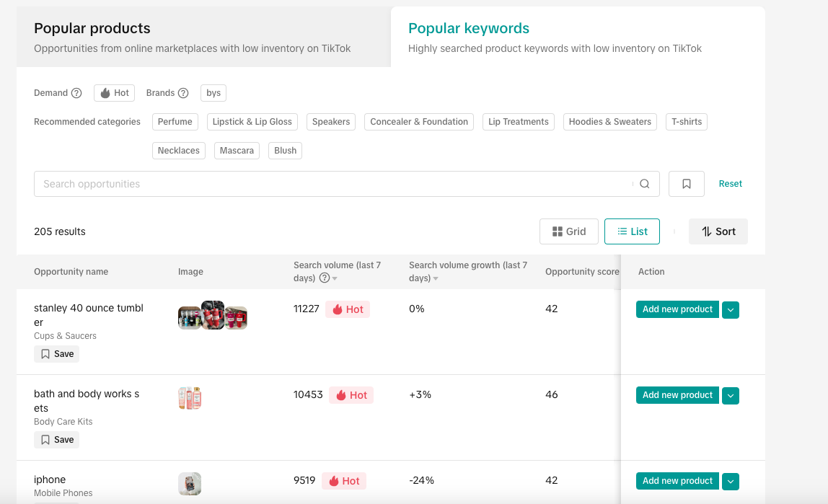Screen dimensions: 828x504
Task: Click the Brands help question-mark icon
Action: click(x=183, y=93)
